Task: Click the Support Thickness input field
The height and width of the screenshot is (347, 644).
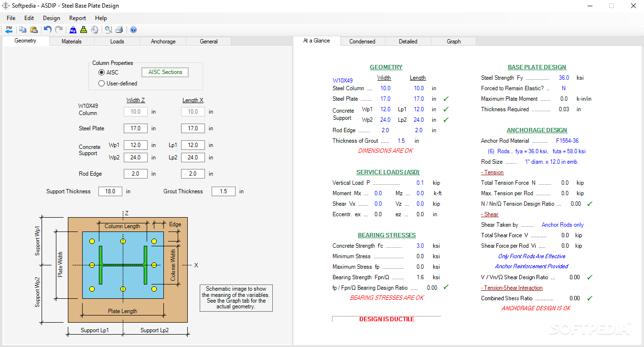Action: [110, 191]
